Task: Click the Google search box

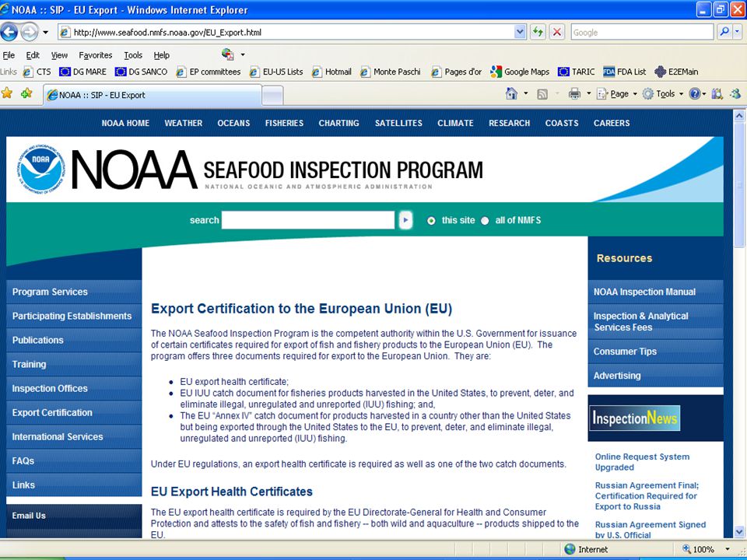Action: click(642, 33)
